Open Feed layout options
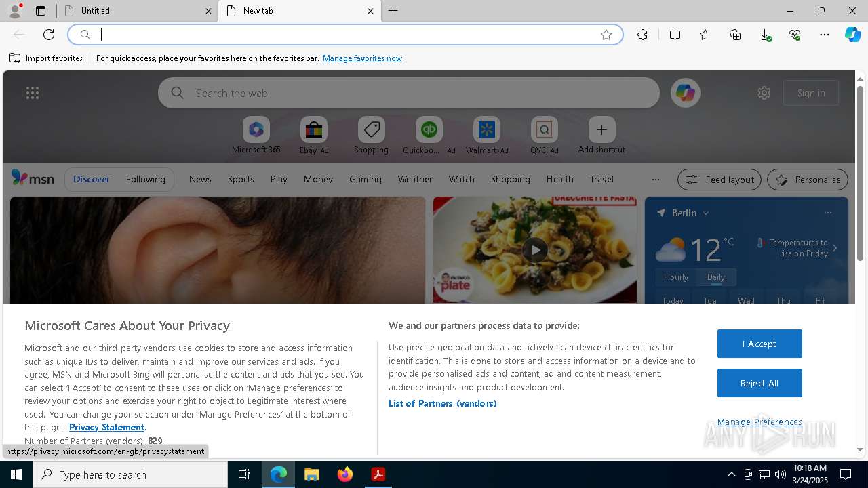The height and width of the screenshot is (488, 868). pyautogui.click(x=719, y=180)
